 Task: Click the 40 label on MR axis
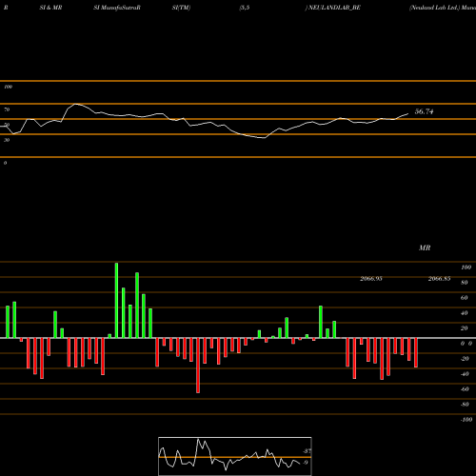point(465,313)
